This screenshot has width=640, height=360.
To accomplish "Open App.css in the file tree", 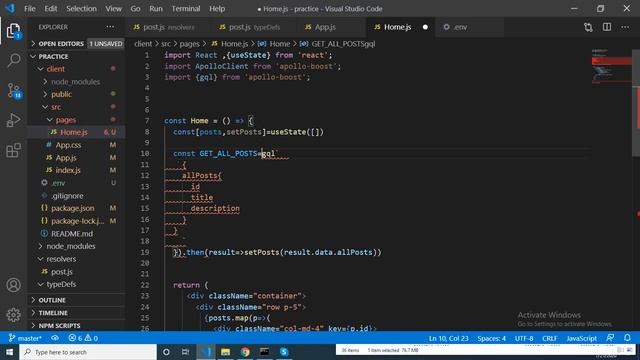I will click(76, 145).
